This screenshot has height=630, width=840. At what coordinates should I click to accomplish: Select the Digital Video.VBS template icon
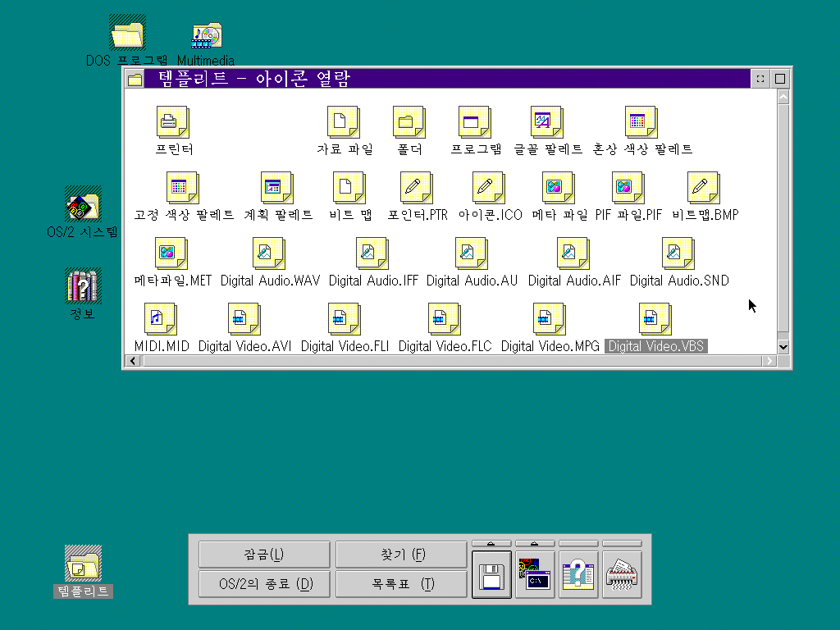click(655, 319)
